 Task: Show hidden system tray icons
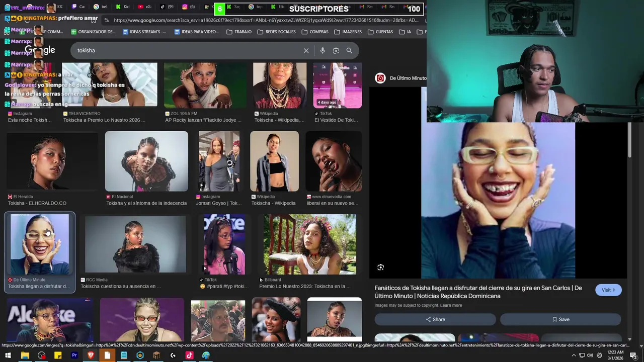(x=574, y=355)
